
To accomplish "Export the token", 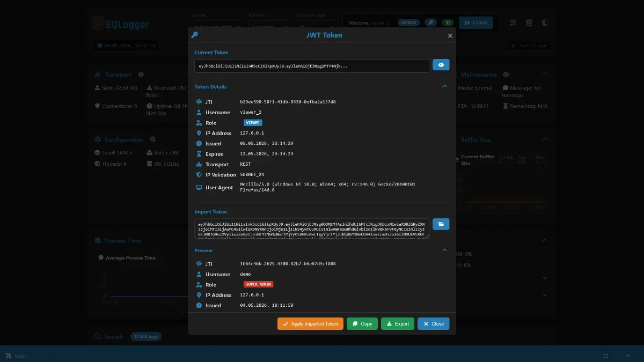I will 398,324.
